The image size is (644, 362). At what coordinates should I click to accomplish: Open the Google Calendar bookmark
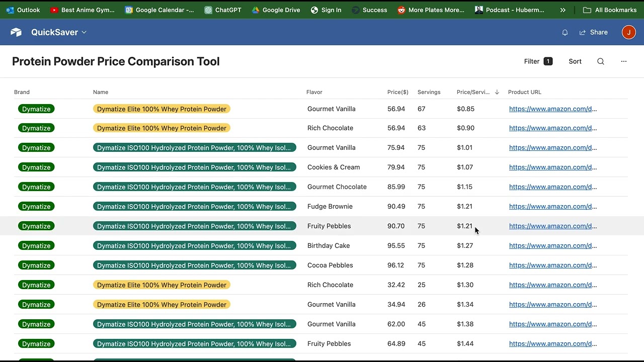point(159,10)
